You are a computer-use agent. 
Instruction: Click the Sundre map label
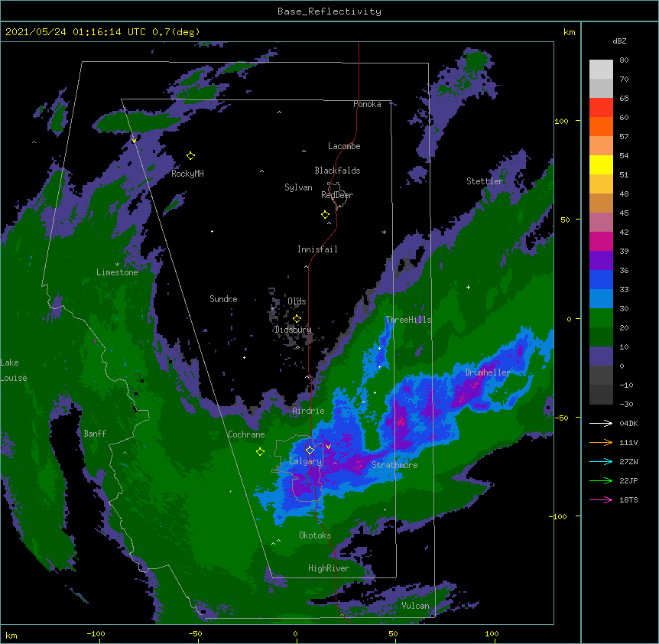[223, 299]
